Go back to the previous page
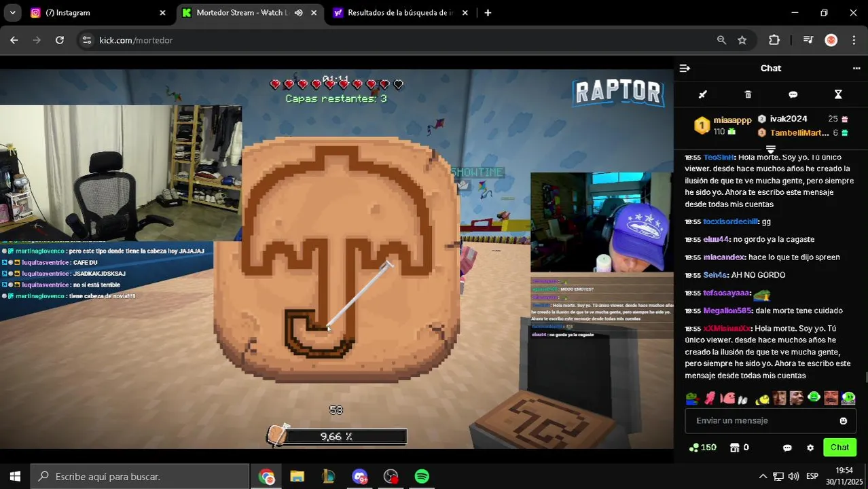 point(14,40)
